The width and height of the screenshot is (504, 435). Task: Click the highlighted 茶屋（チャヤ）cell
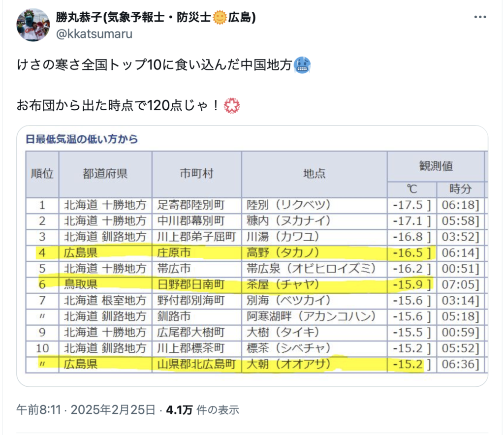coord(283,284)
